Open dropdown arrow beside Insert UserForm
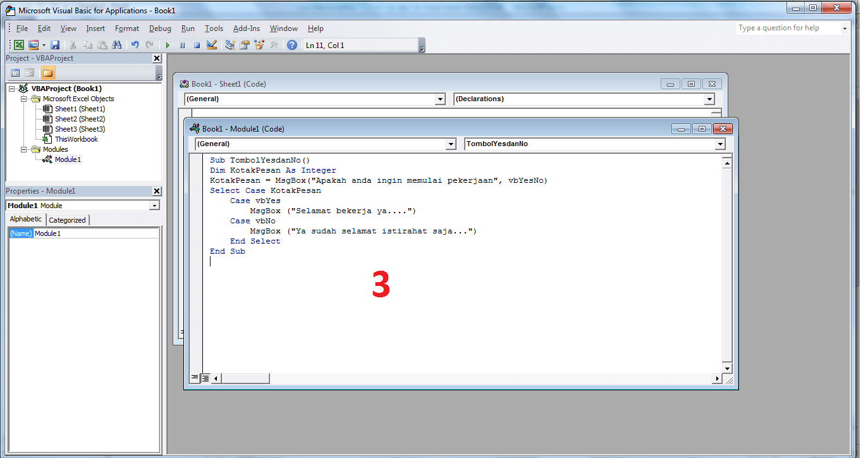The width and height of the screenshot is (868, 458). pos(44,45)
